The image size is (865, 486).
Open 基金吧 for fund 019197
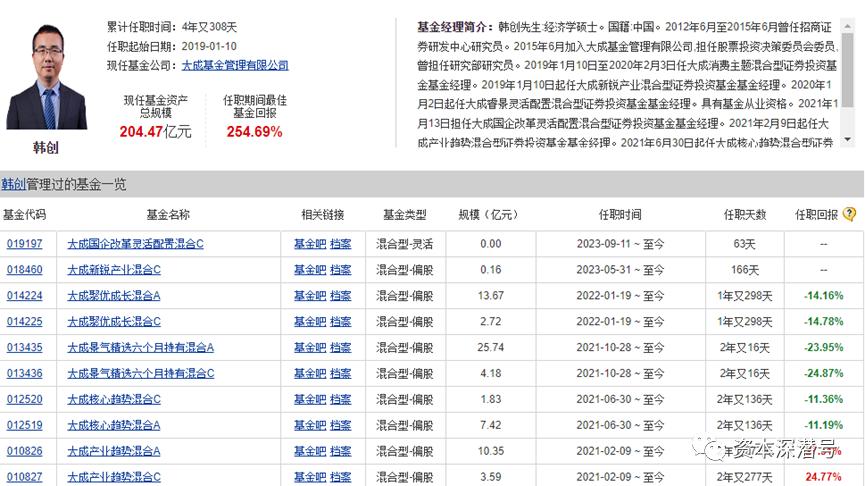point(309,244)
